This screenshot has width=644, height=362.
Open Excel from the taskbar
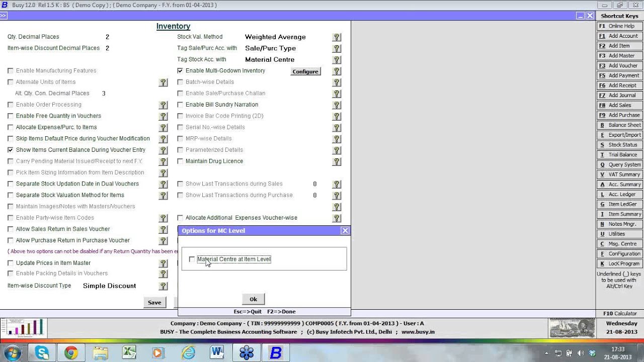click(x=130, y=353)
